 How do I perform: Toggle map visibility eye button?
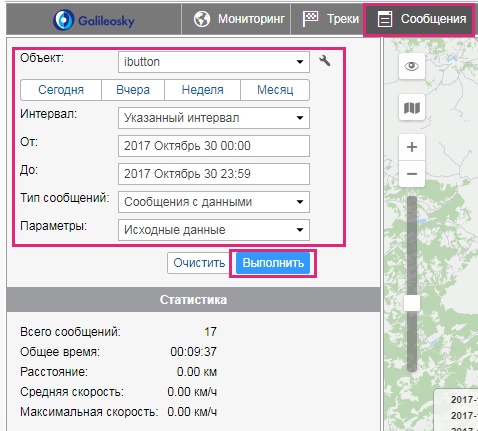412,66
